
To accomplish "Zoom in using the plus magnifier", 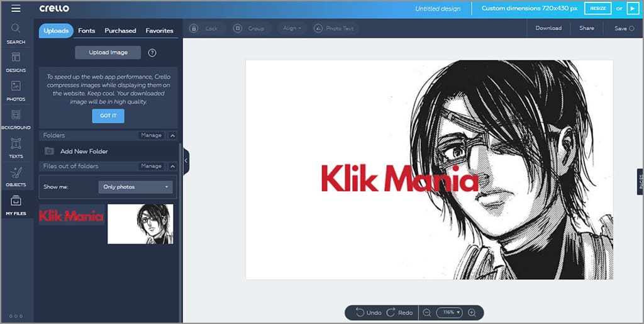I will (x=472, y=313).
